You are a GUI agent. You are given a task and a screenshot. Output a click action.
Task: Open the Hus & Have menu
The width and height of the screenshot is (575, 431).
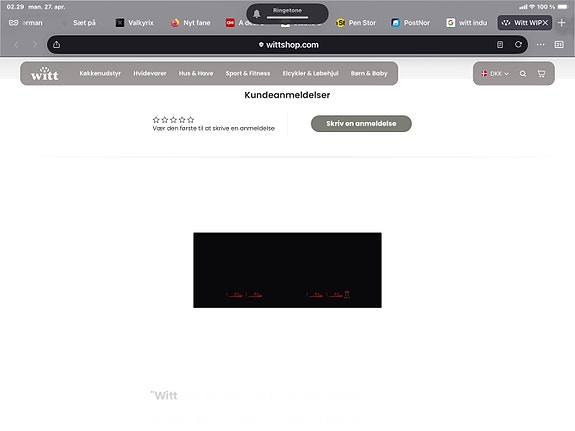pyautogui.click(x=196, y=73)
